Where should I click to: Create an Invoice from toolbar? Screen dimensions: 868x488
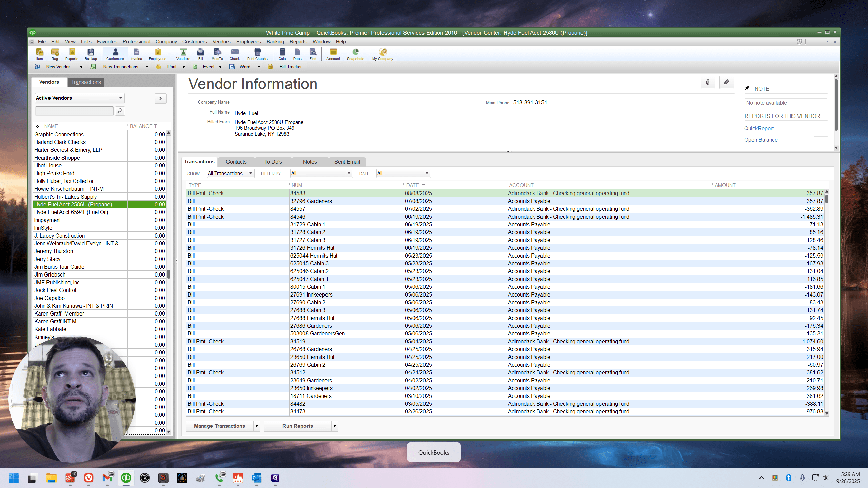tap(136, 54)
